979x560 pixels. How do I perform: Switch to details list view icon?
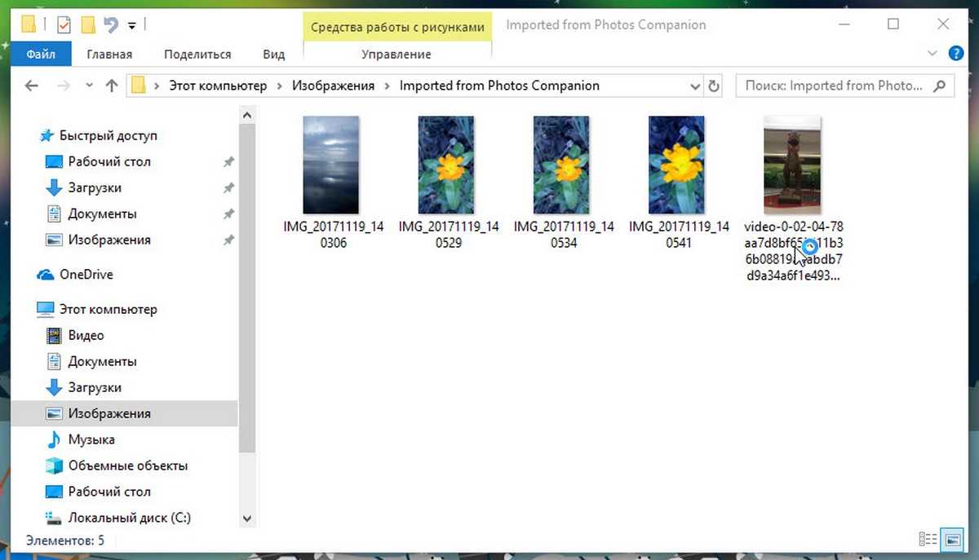pyautogui.click(x=928, y=540)
